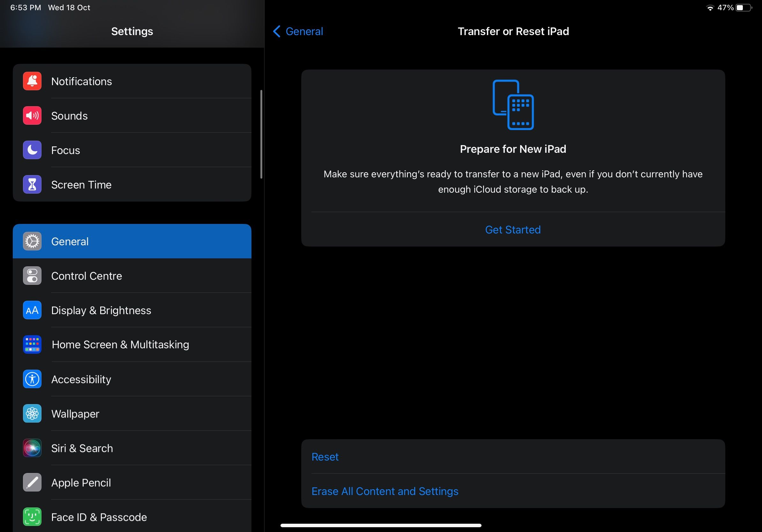This screenshot has width=762, height=532.
Task: Tap the Siri & Search orb icon
Action: [x=32, y=448]
